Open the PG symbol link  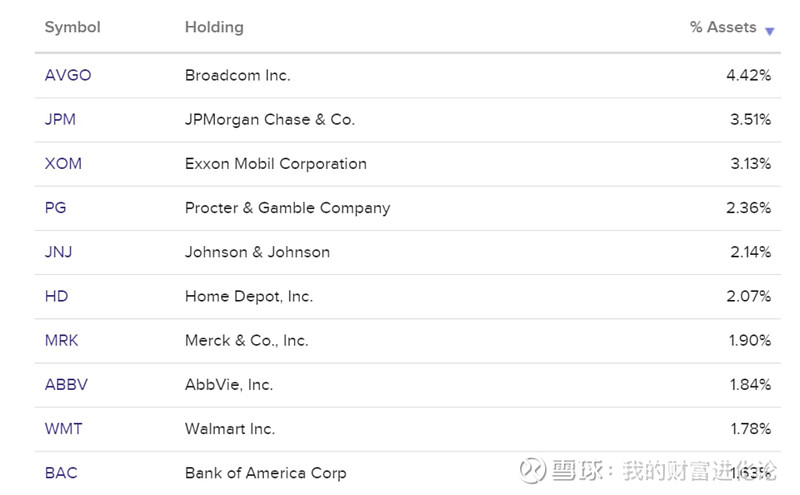tap(56, 208)
